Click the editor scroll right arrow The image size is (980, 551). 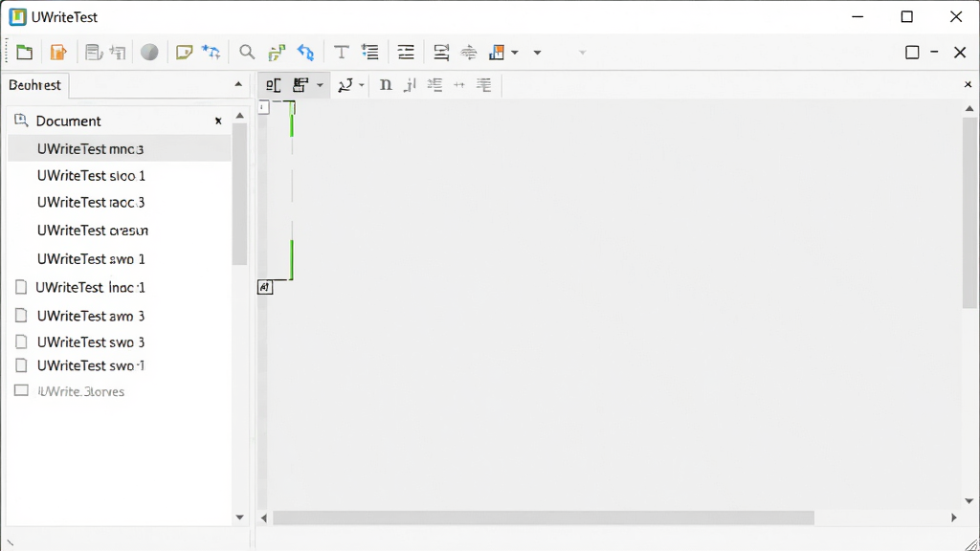954,518
